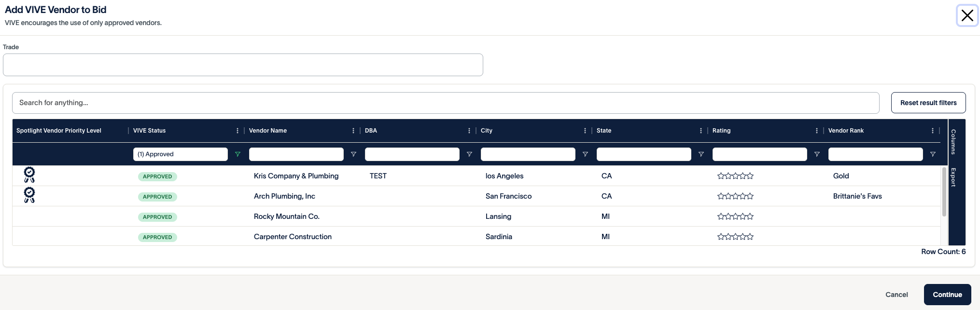Viewport: 980px width, 310px height.
Task: Open the Columns side panel tab
Action: tap(954, 142)
